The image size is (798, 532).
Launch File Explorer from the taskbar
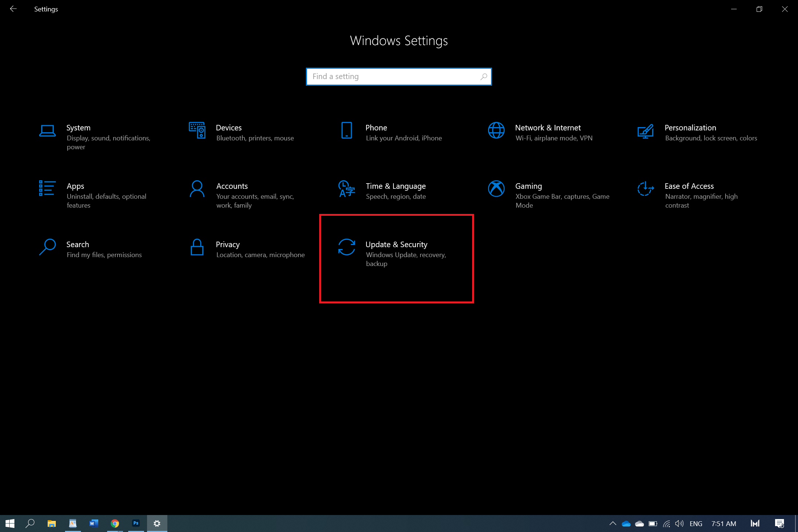tap(51, 524)
